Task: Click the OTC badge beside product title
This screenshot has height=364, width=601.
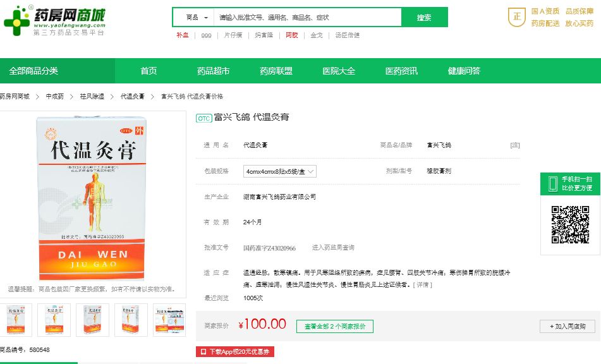Action: click(x=204, y=118)
